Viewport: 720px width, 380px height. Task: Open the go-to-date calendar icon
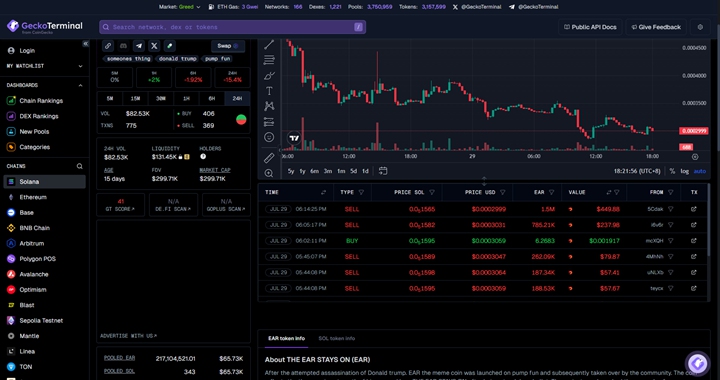[x=383, y=171]
